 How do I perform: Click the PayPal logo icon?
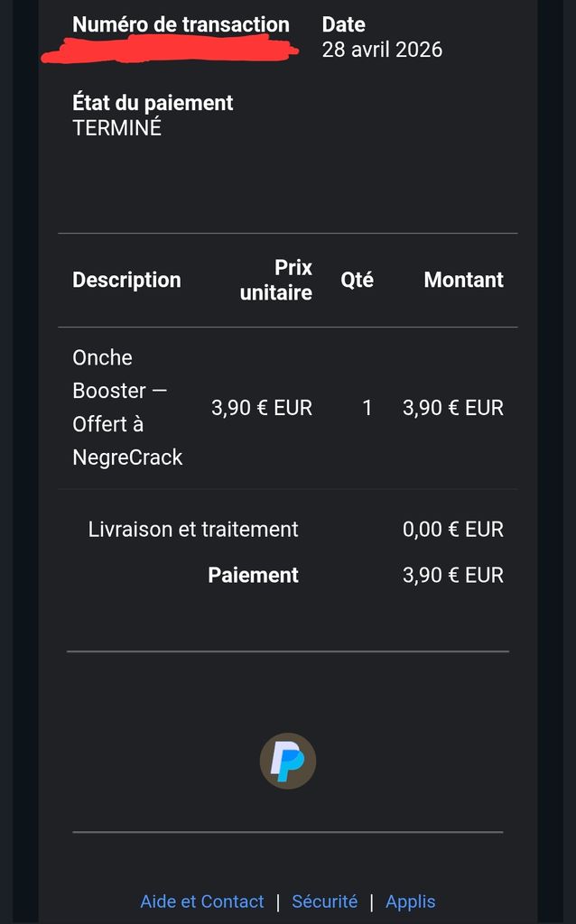[x=288, y=761]
